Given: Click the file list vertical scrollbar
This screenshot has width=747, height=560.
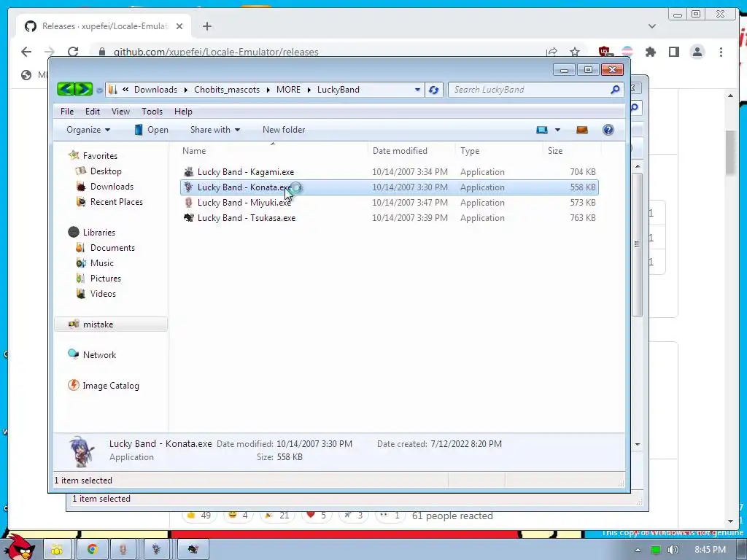Looking at the screenshot, I should tap(638, 244).
